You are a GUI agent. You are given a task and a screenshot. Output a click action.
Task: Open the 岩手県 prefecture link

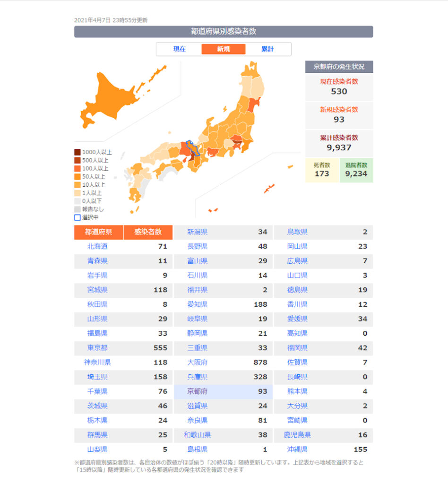click(x=97, y=276)
